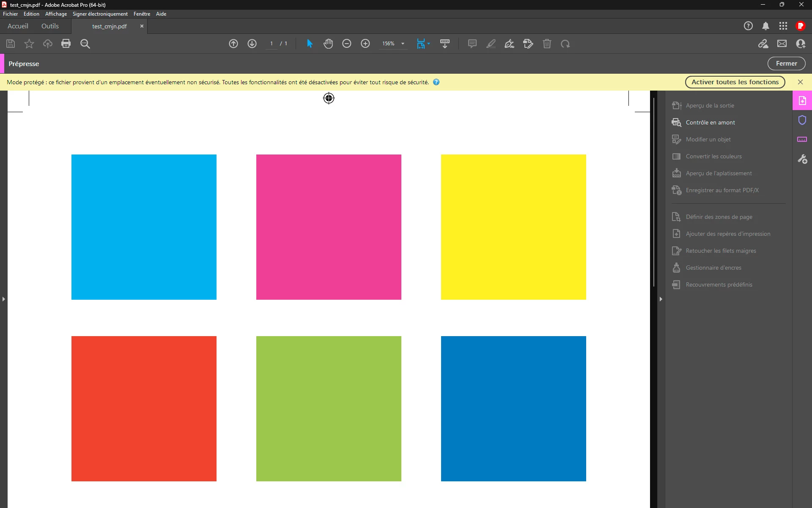812x508 pixels.
Task: Click the page number input field
Action: pos(272,44)
